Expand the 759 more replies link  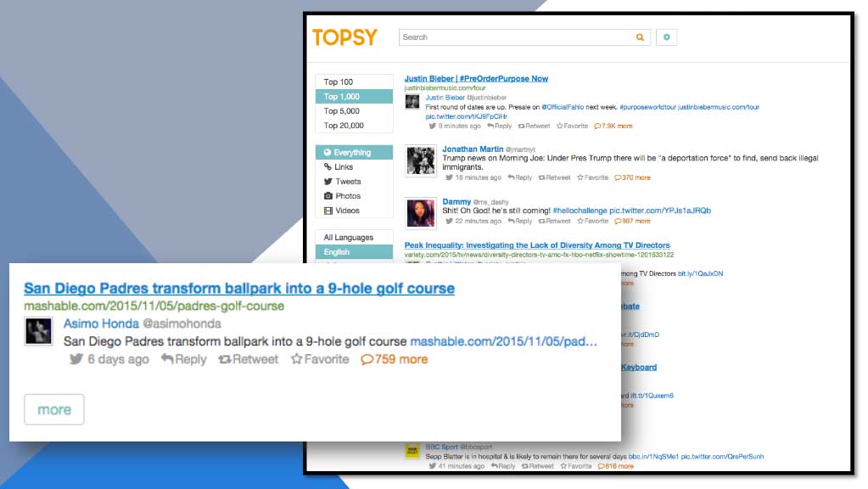click(x=395, y=359)
